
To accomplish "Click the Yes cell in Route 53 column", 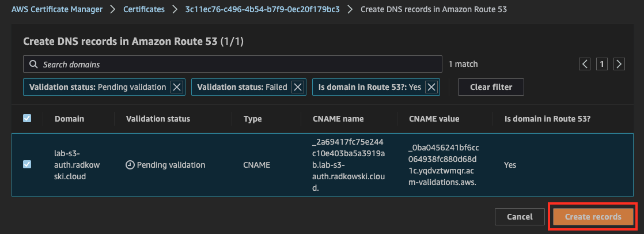I will pos(510,165).
